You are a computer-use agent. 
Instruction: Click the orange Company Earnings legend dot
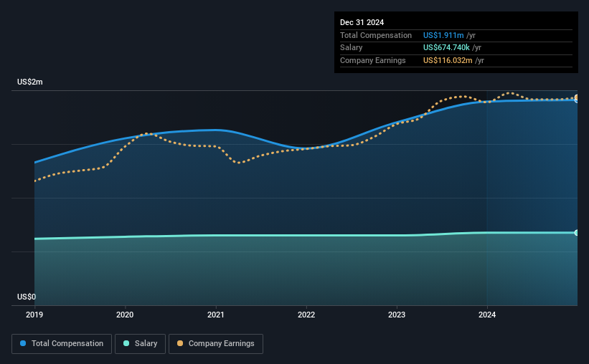pos(180,343)
